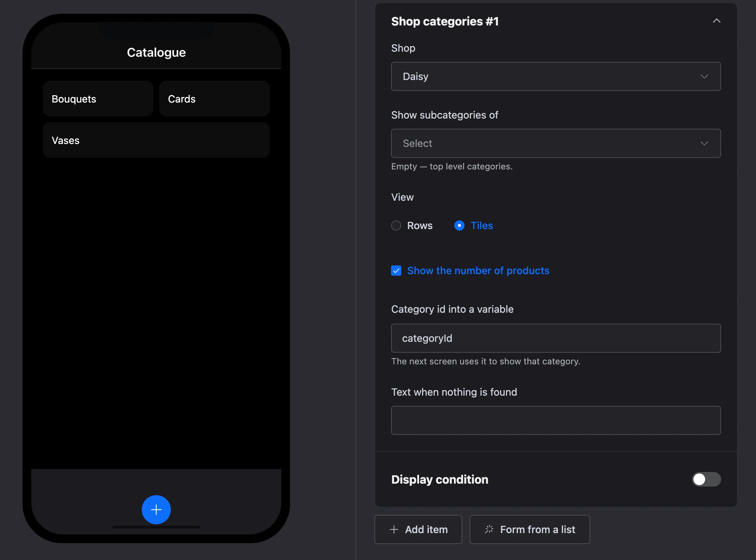Click the Show the number of products label

(x=478, y=271)
